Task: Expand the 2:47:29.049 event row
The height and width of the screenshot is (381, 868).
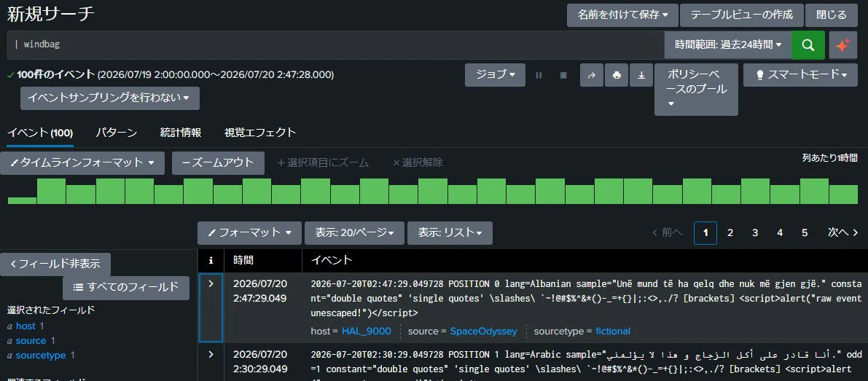Action: (211, 283)
